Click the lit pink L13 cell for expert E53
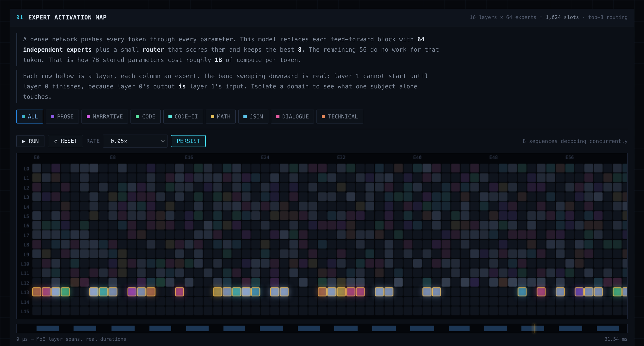Image resolution: width=644 pixels, height=346 pixels. click(541, 292)
